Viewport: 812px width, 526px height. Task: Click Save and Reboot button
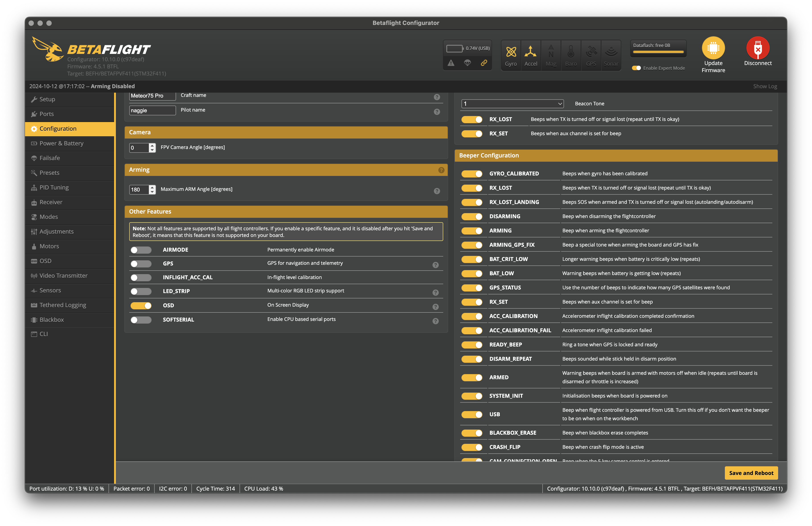(x=751, y=473)
